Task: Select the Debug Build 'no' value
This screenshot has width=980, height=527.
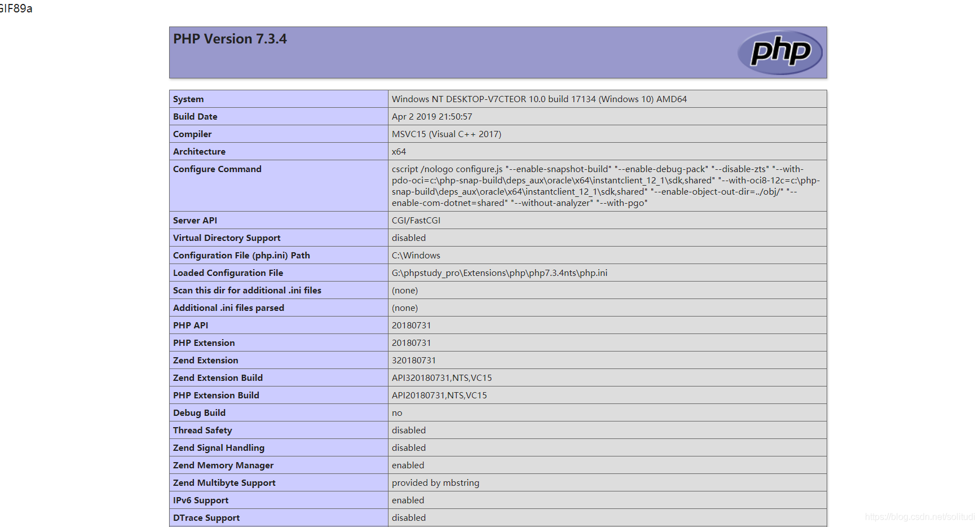Action: point(397,413)
